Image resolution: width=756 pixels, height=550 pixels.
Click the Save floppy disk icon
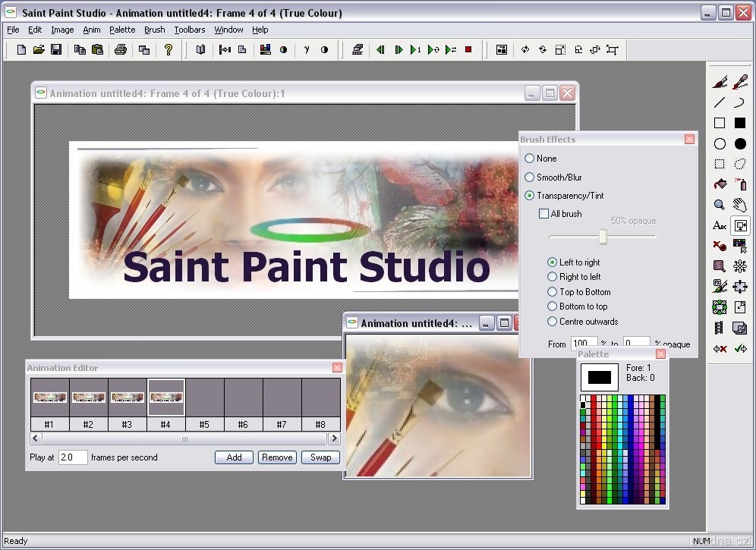coord(56,50)
